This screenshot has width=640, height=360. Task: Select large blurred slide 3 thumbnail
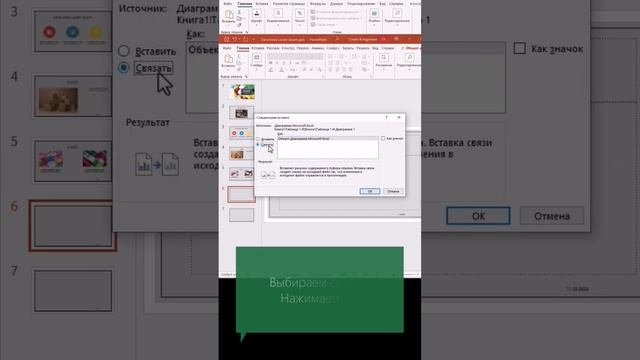(x=73, y=31)
